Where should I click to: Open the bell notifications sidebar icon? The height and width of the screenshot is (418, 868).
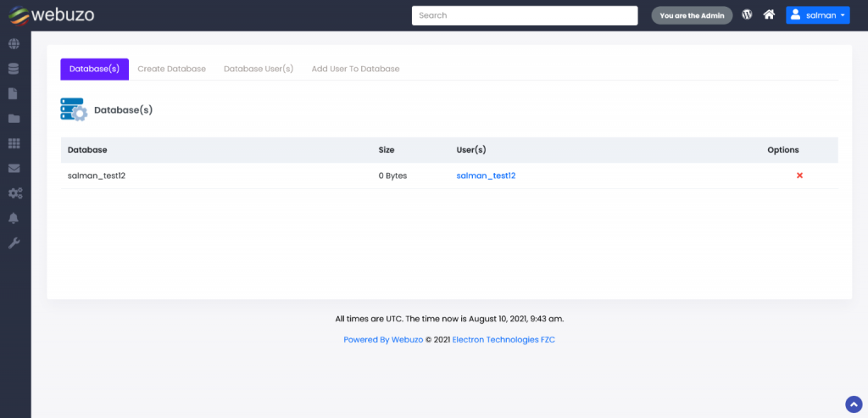[x=14, y=218]
